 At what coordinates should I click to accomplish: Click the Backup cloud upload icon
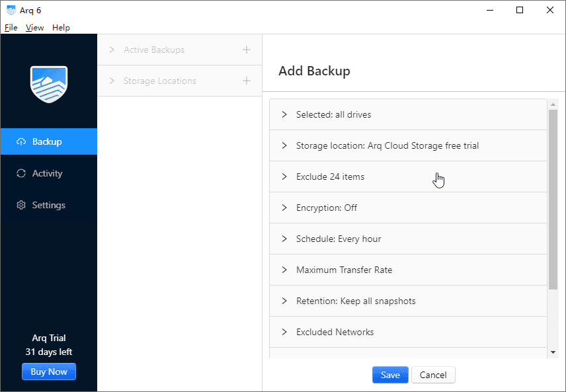point(21,141)
